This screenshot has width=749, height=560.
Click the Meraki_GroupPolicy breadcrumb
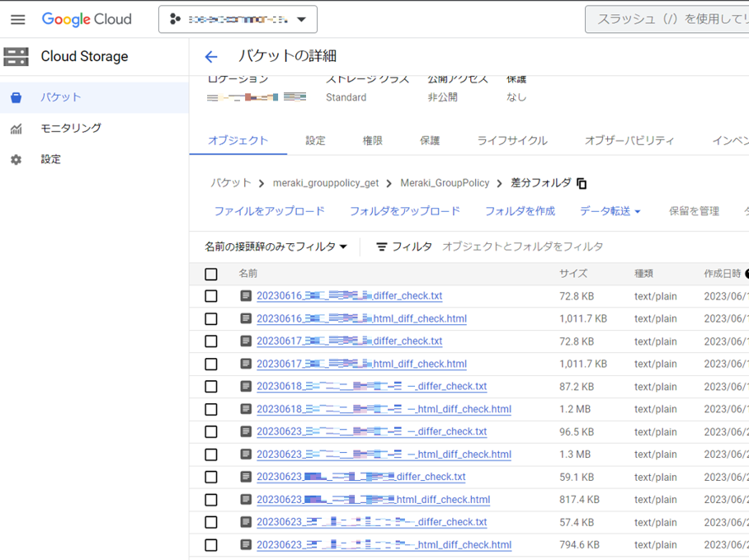[x=445, y=183]
